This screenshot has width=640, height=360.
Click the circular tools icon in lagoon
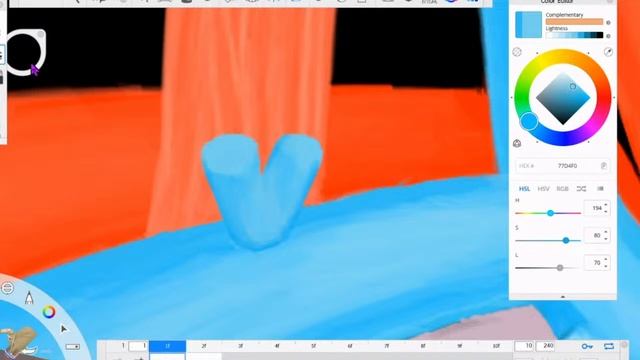(x=7, y=288)
